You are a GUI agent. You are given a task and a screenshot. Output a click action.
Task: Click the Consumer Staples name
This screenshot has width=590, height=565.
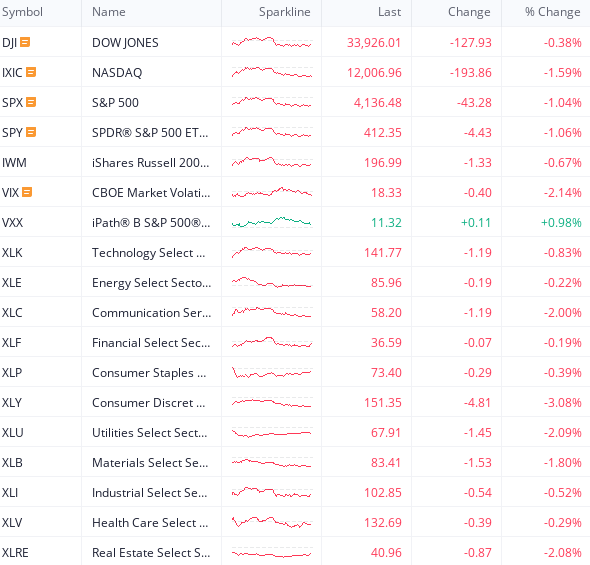click(x=149, y=372)
